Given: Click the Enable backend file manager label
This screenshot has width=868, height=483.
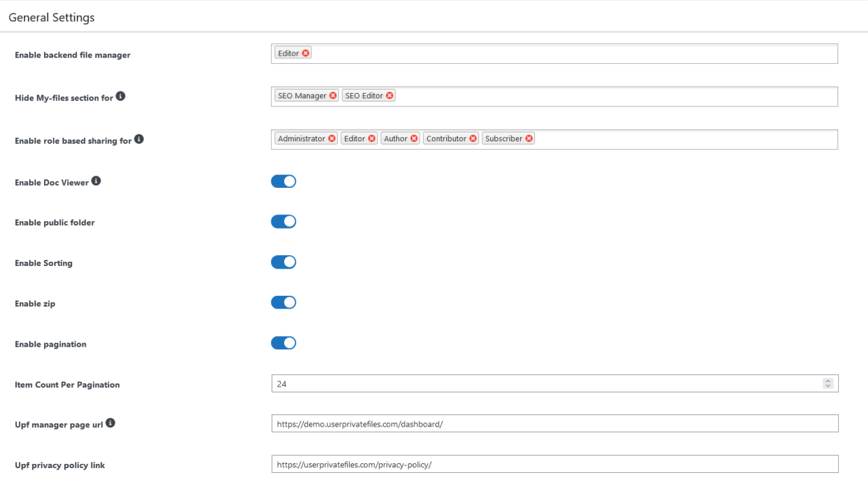Looking at the screenshot, I should (73, 55).
